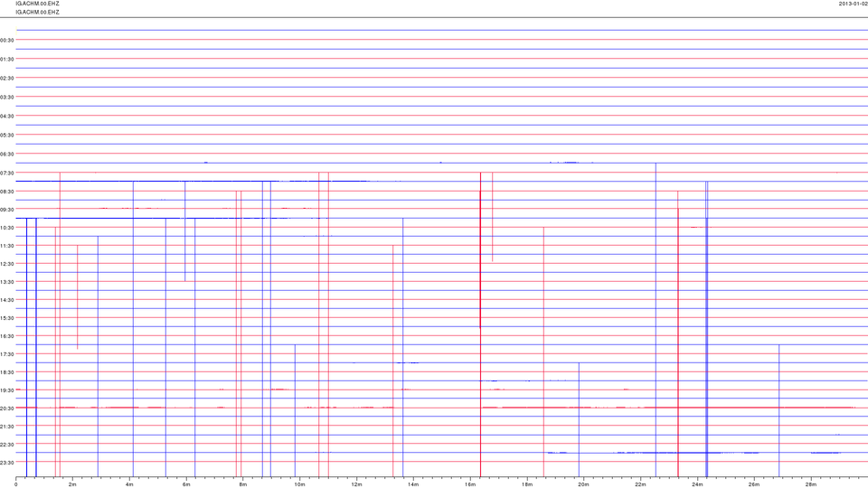The image size is (868, 488).
Task: Click the 18:30 time label
Action: [x=6, y=372]
